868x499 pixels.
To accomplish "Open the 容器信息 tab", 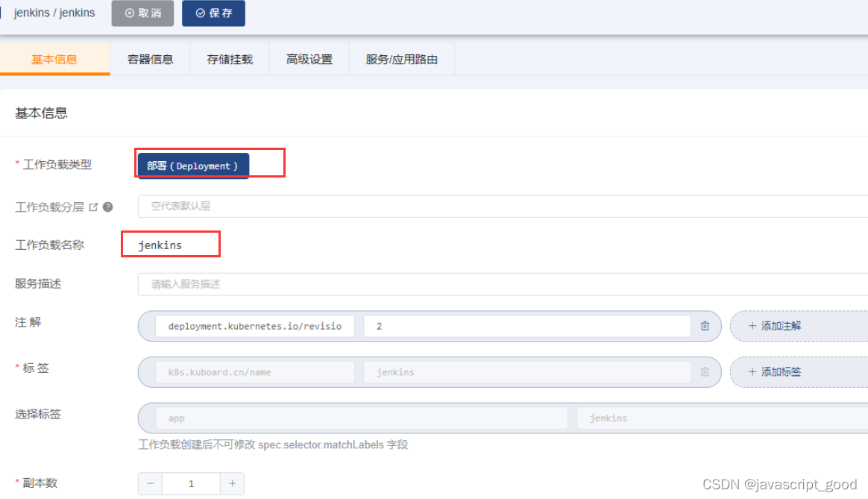I will [150, 59].
